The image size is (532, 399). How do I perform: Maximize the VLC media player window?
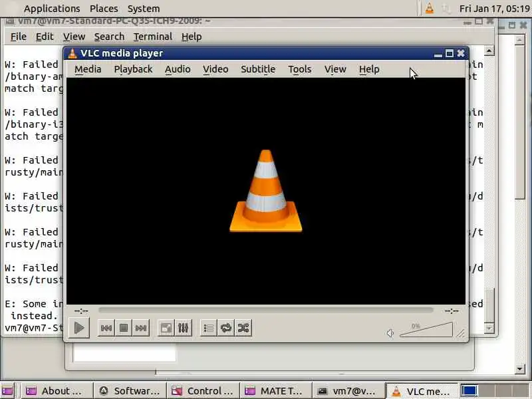(450, 53)
